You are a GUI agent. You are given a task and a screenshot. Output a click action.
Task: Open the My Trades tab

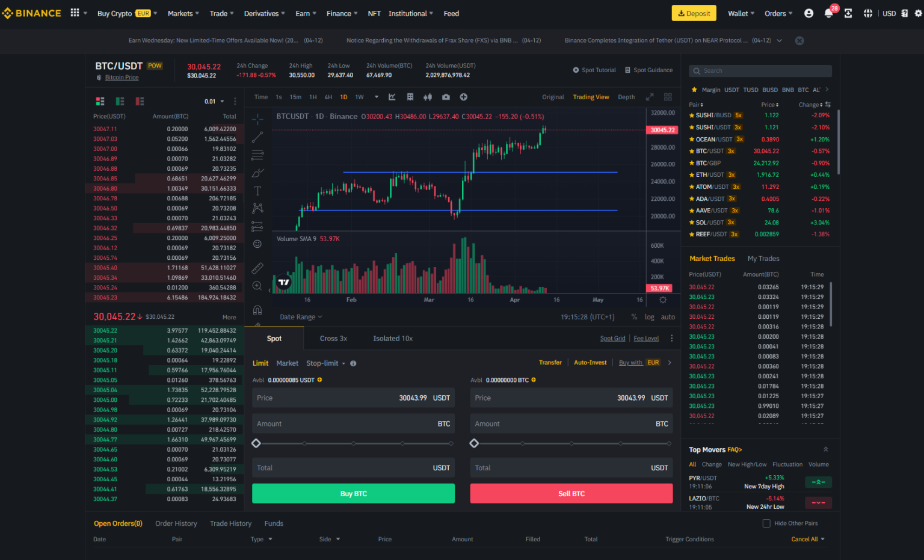(x=763, y=258)
